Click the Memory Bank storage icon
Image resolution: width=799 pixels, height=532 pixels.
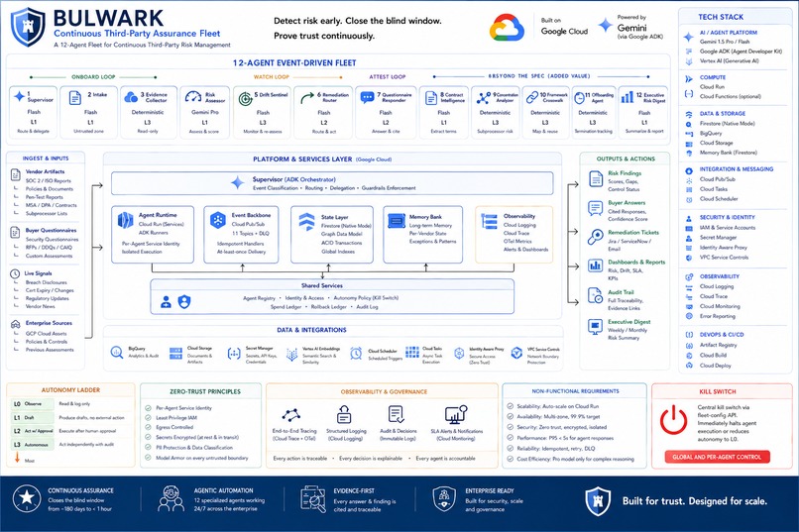tap(397, 221)
